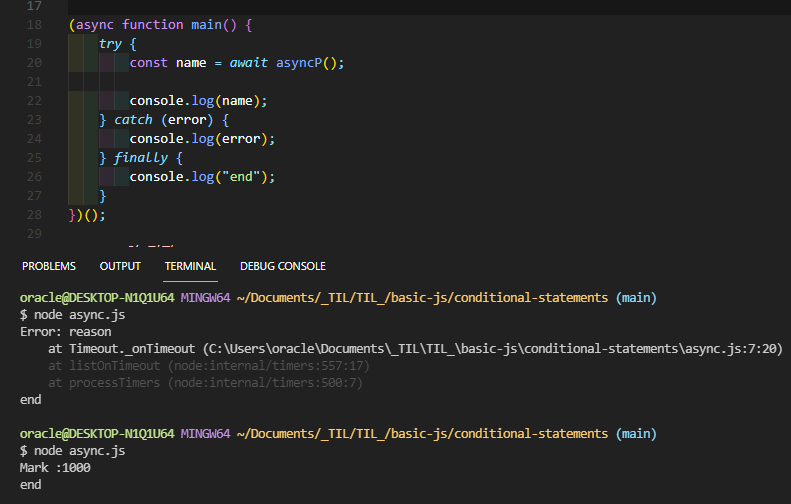Viewport: 791px width, 504px height.
Task: Click the 'try' keyword on line 19
Action: pos(110,44)
